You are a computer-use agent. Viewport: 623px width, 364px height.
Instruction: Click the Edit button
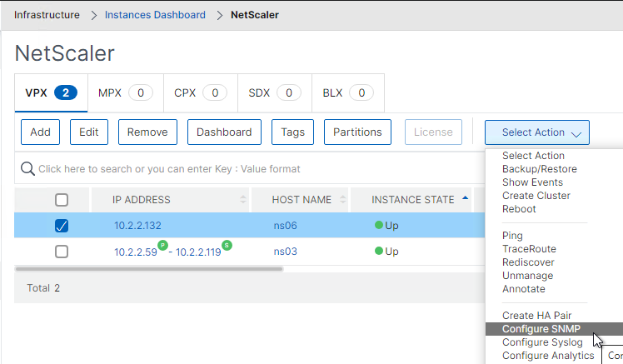(x=88, y=132)
